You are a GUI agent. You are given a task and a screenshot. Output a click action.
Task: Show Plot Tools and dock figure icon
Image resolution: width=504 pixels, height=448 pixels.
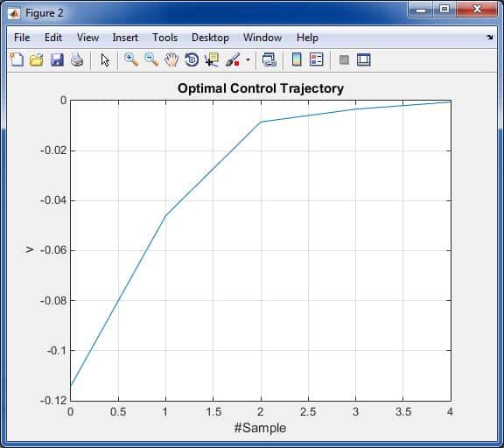click(364, 59)
